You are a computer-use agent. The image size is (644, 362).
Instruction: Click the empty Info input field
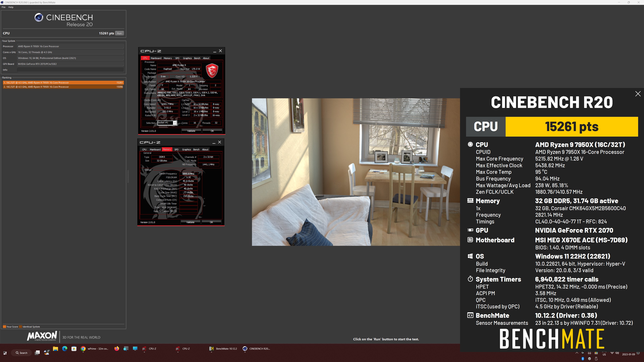pos(70,70)
